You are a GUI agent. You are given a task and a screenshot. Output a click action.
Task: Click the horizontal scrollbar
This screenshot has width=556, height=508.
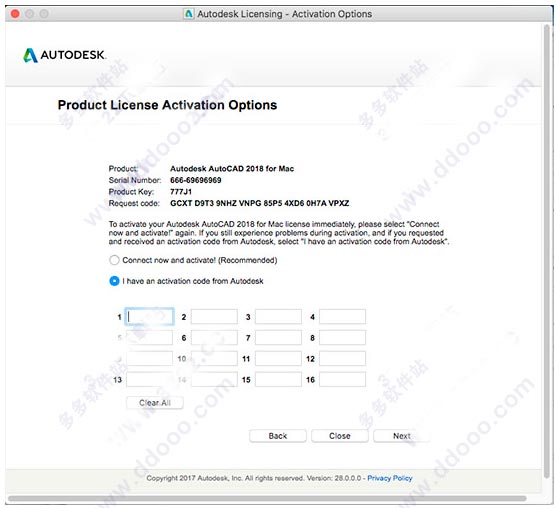point(267,498)
